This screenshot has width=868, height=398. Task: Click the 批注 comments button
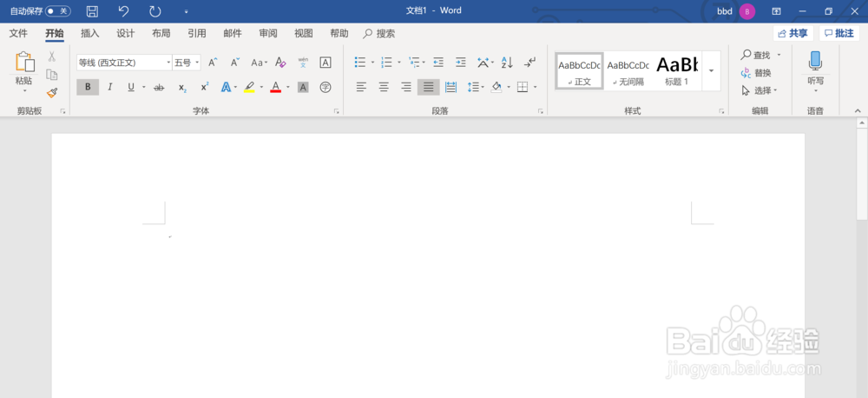click(x=839, y=33)
